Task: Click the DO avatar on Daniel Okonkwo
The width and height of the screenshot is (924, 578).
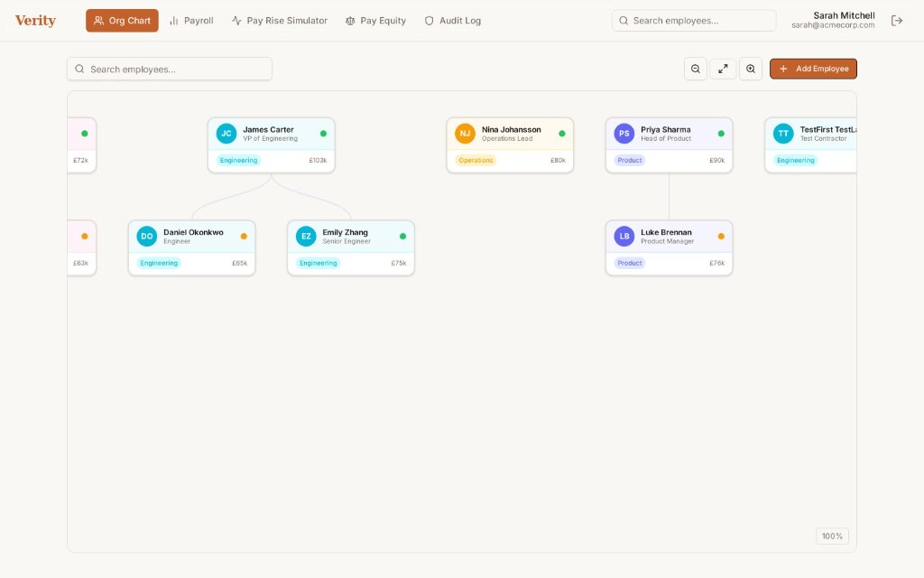Action: [x=147, y=236]
